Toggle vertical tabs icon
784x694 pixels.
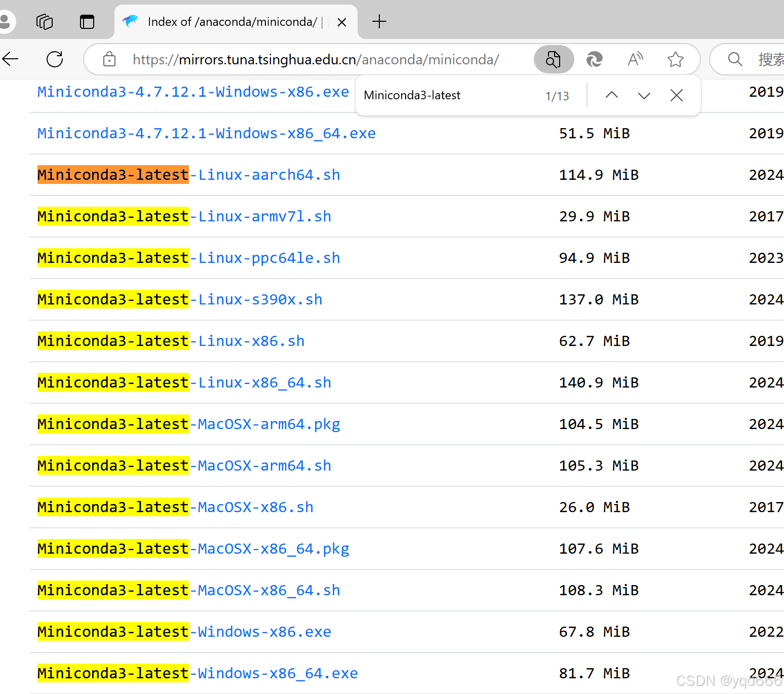click(x=87, y=22)
